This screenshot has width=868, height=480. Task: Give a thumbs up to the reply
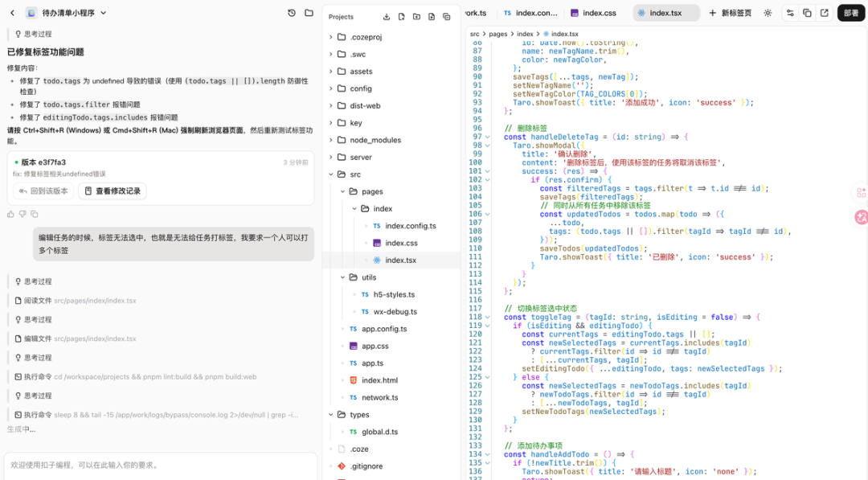pyautogui.click(x=10, y=214)
